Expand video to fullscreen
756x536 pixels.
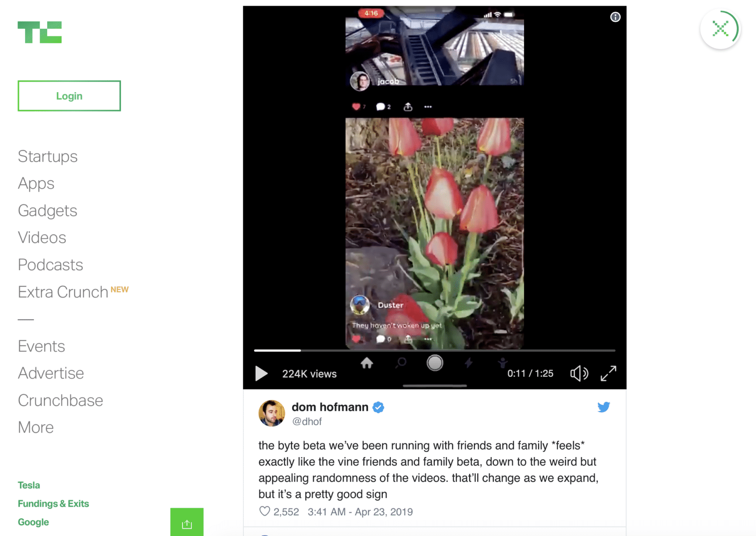[608, 374]
